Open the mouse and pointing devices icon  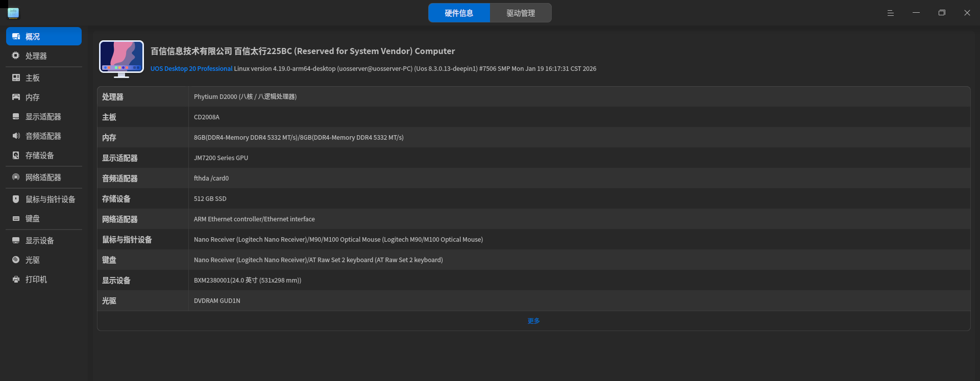click(16, 199)
